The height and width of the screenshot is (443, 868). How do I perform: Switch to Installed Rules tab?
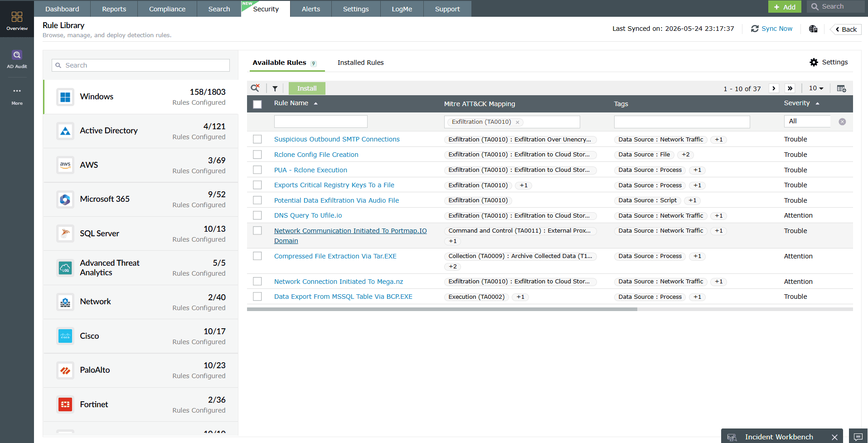(360, 63)
